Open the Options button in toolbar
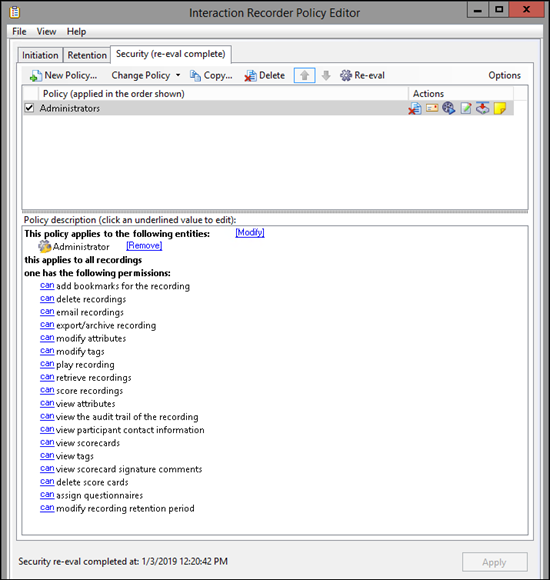The image size is (550, 580). pos(504,75)
